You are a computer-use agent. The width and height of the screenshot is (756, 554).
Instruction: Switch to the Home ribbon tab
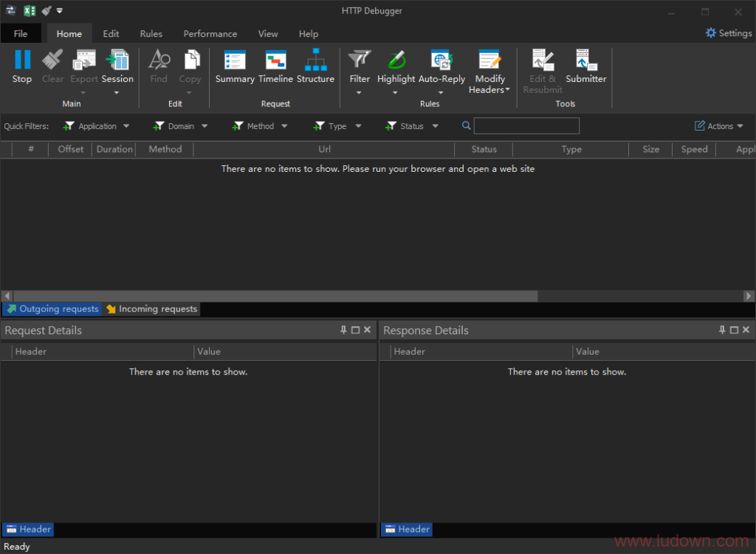(x=69, y=34)
